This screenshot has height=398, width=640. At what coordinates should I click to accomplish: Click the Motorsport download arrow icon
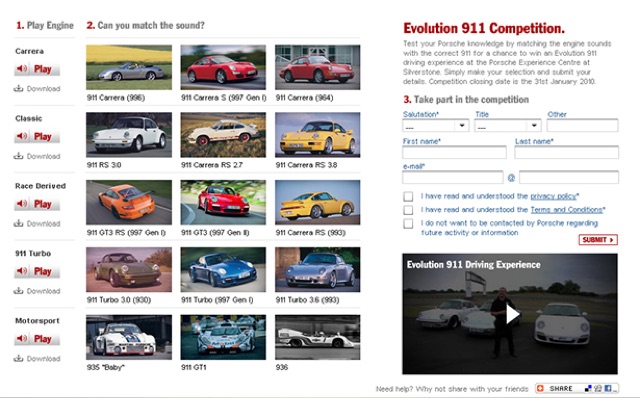coord(18,358)
